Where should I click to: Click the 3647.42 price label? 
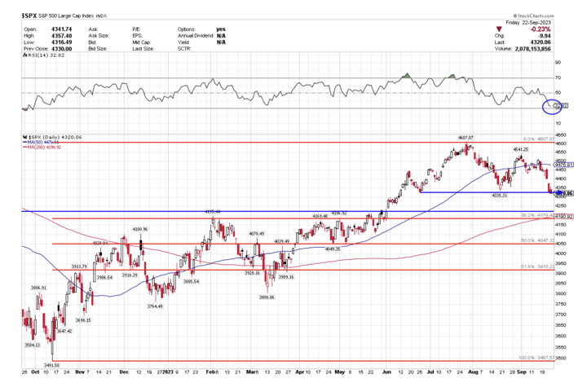(64, 331)
